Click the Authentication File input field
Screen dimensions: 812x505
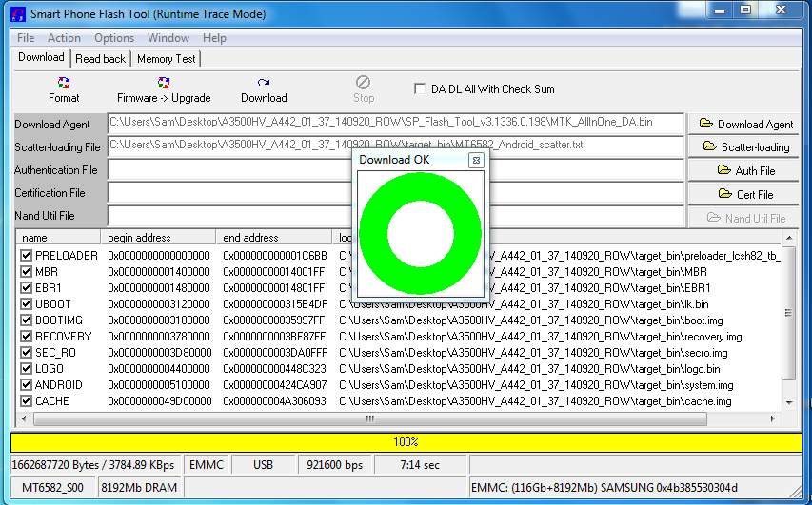228,170
